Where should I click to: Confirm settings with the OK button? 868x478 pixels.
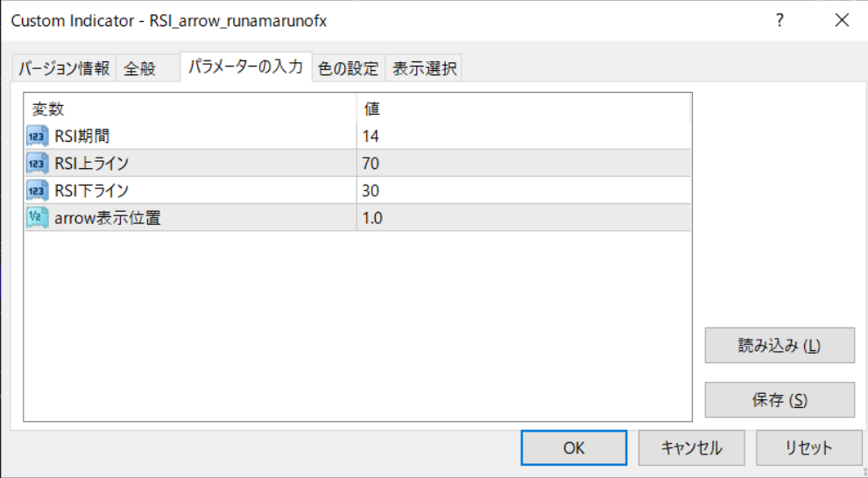click(x=574, y=447)
